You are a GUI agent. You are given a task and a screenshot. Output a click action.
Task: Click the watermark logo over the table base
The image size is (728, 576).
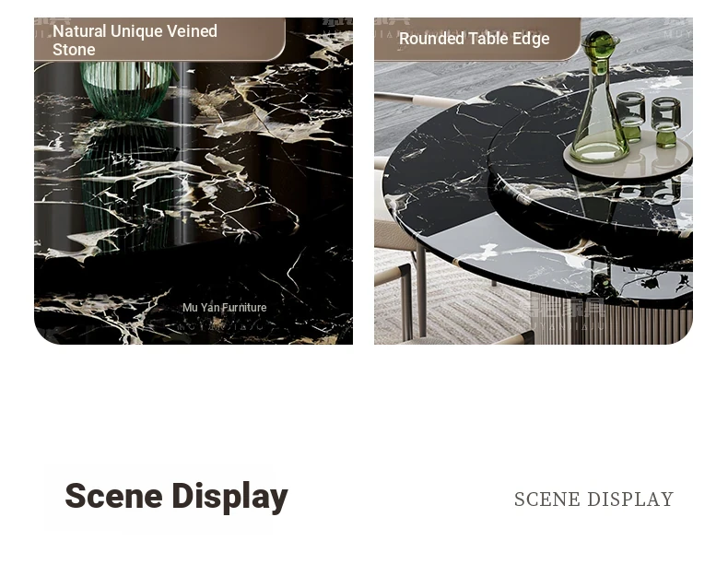[566, 313]
